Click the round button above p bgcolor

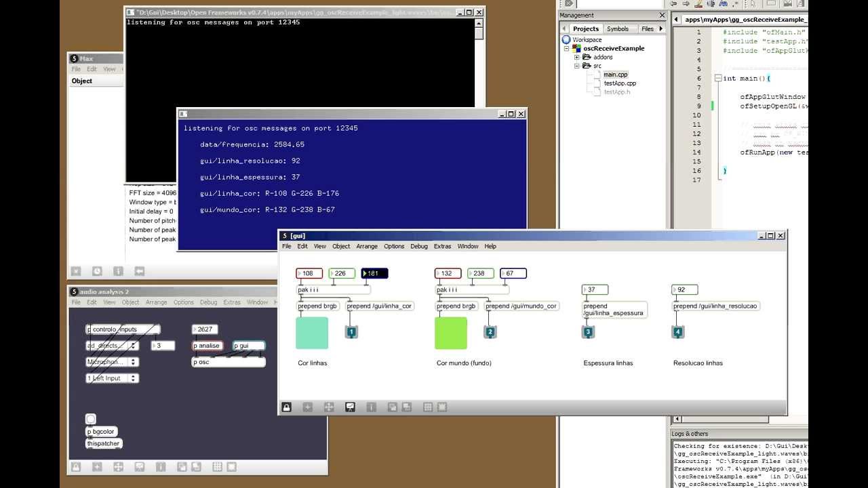point(91,420)
